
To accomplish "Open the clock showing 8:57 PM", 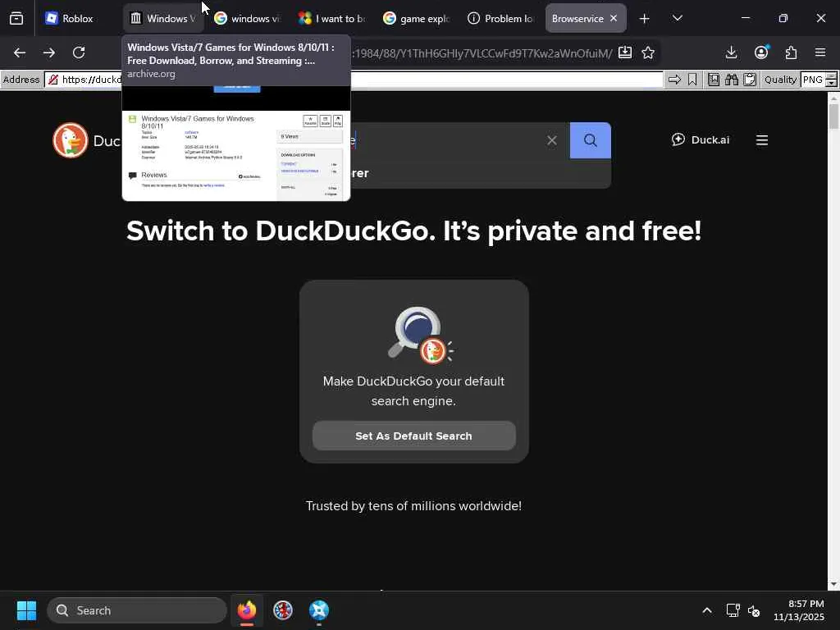I will tap(799, 610).
